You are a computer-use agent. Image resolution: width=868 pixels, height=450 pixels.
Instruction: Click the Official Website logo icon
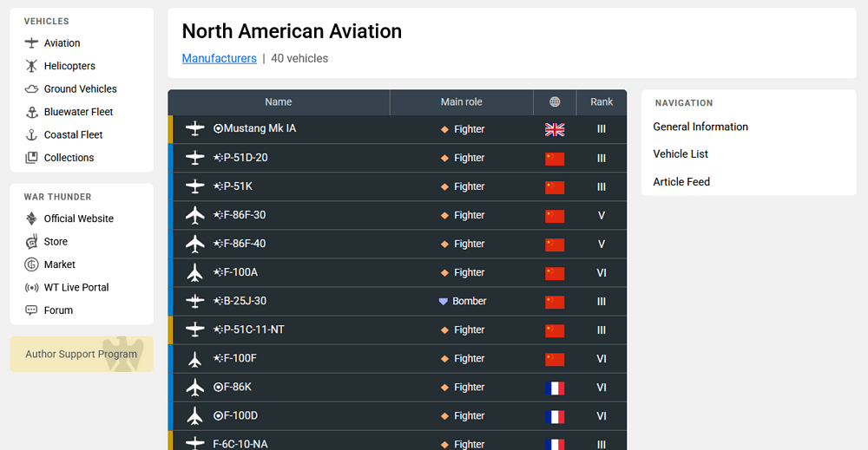click(31, 218)
